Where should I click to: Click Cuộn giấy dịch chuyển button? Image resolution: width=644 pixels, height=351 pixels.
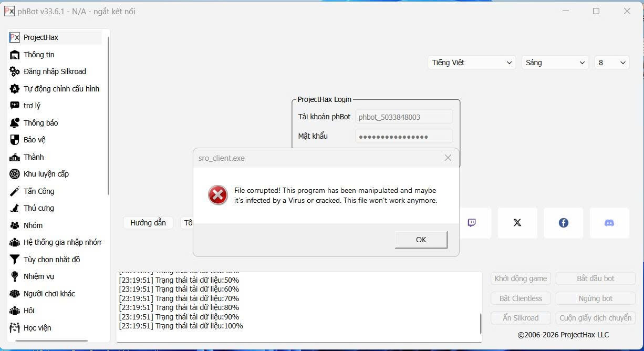pyautogui.click(x=596, y=318)
